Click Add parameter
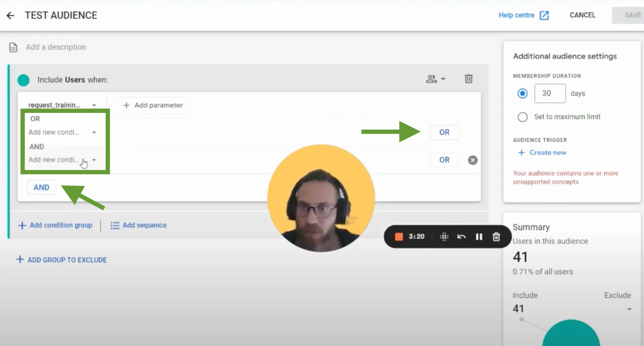Viewport: 644px width, 346px height. pos(153,105)
